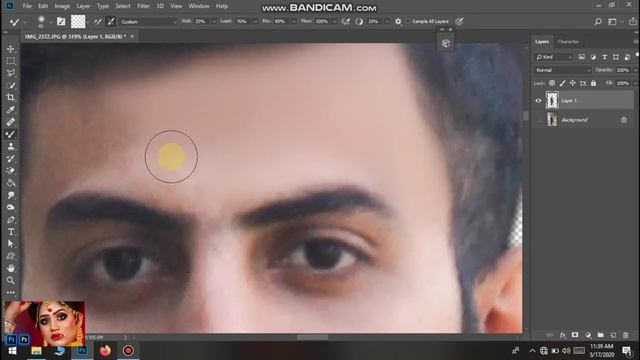Switch to the Character tab
Viewport: 640px width, 360px height.
pos(568,42)
